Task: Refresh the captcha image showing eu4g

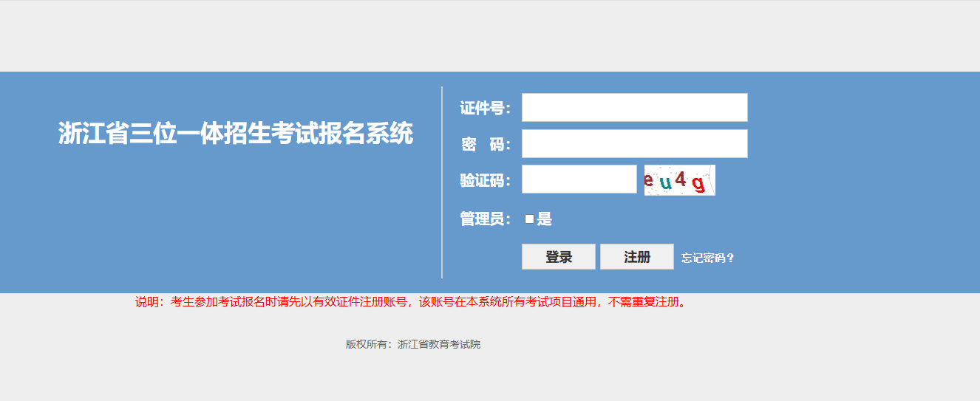Action: (679, 180)
